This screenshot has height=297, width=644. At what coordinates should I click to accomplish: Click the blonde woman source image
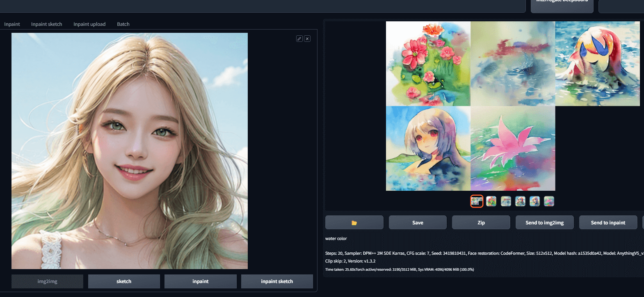[130, 151]
